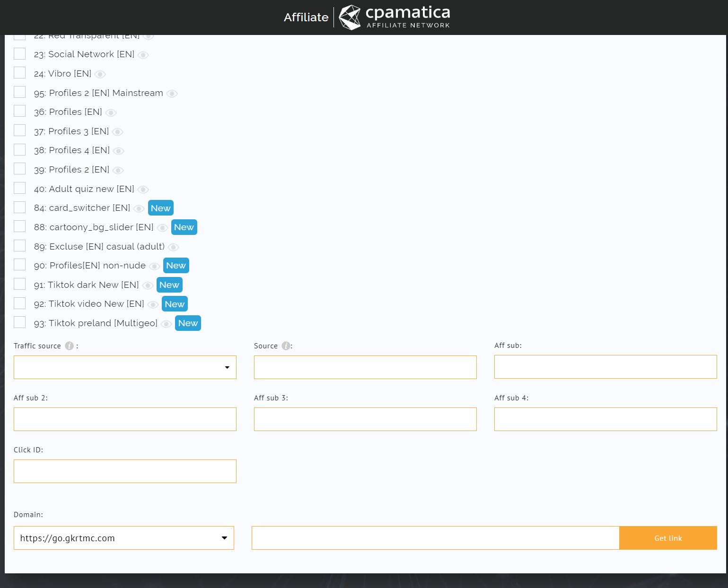
Task: Show Traffic source info tooltip
Action: [70, 346]
